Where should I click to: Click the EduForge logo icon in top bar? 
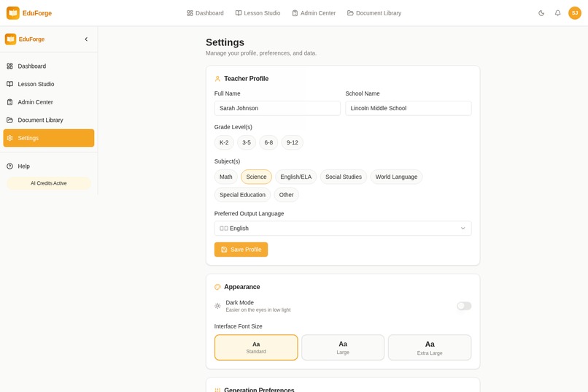click(x=12, y=12)
